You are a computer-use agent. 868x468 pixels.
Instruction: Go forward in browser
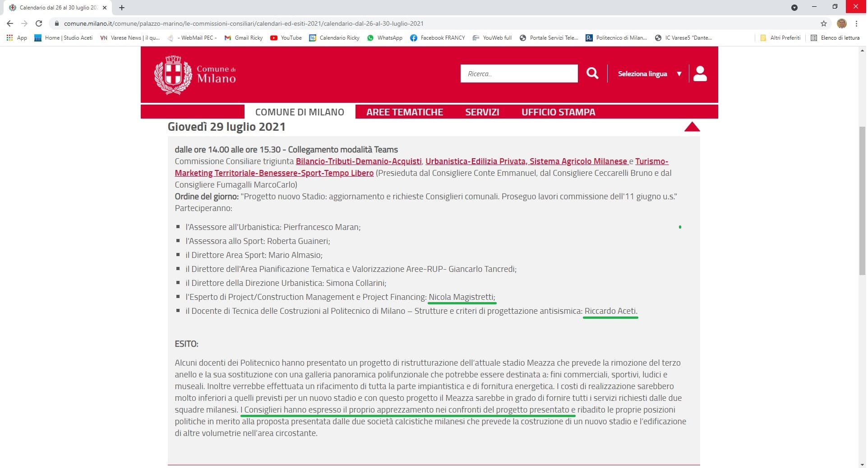coord(24,23)
